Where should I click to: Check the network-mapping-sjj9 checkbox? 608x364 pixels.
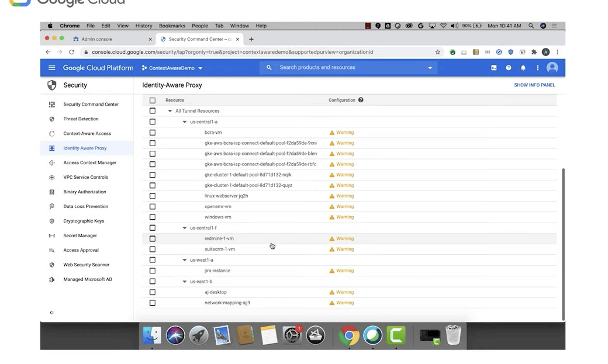tap(153, 303)
